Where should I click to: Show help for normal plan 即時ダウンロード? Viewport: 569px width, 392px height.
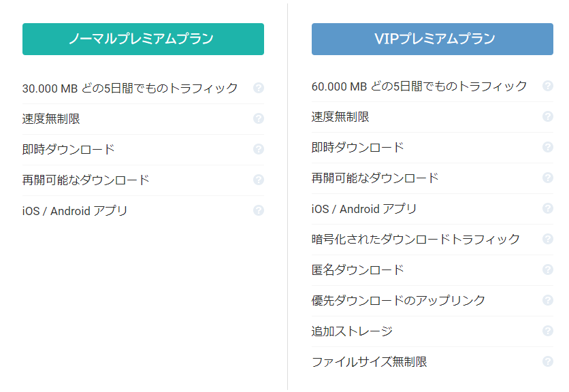pyautogui.click(x=259, y=149)
